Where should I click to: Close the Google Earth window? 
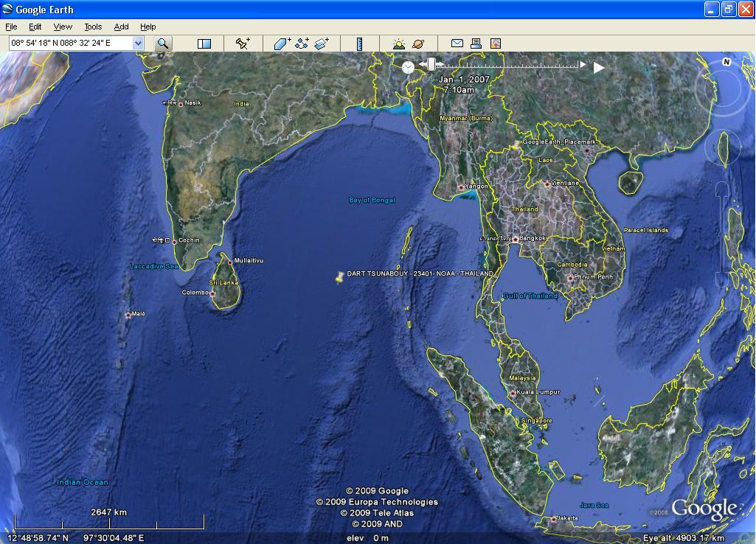[x=744, y=9]
